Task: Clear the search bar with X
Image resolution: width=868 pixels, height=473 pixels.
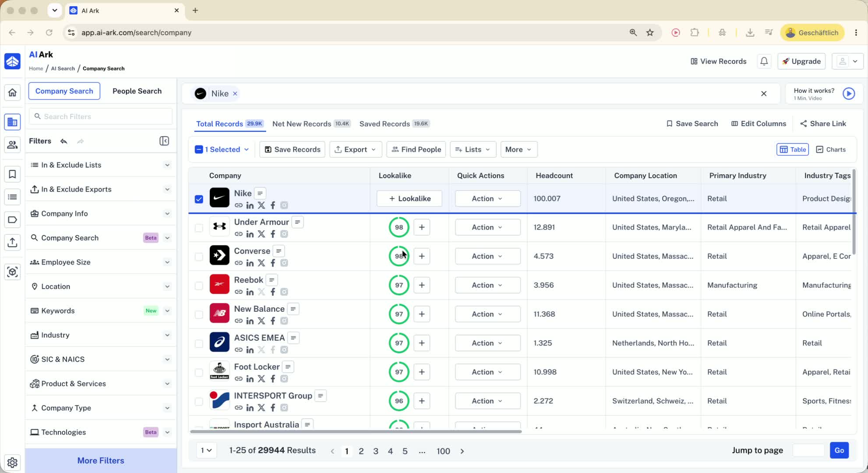Action: coord(764,94)
